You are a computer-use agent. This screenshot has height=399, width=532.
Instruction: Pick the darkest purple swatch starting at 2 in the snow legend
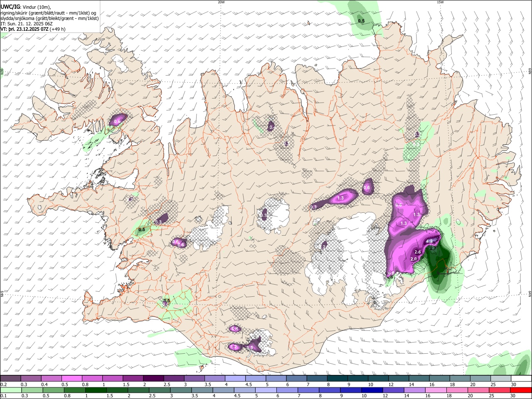(154, 378)
